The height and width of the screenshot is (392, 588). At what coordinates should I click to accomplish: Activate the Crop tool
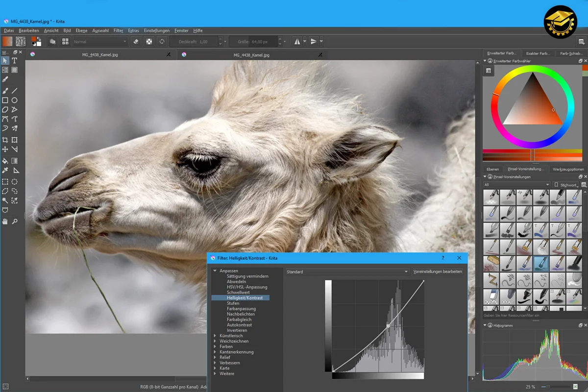pyautogui.click(x=5, y=140)
